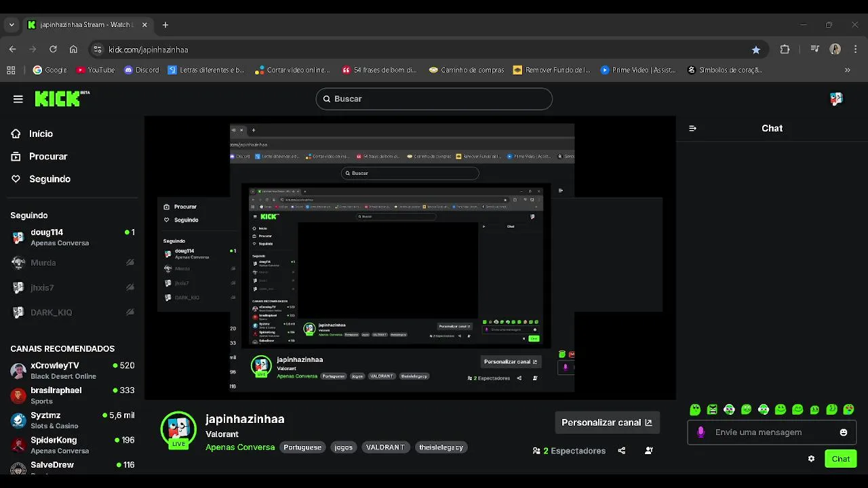868x488 pixels.
Task: Open the Chrome profile avatar
Action: [x=835, y=49]
